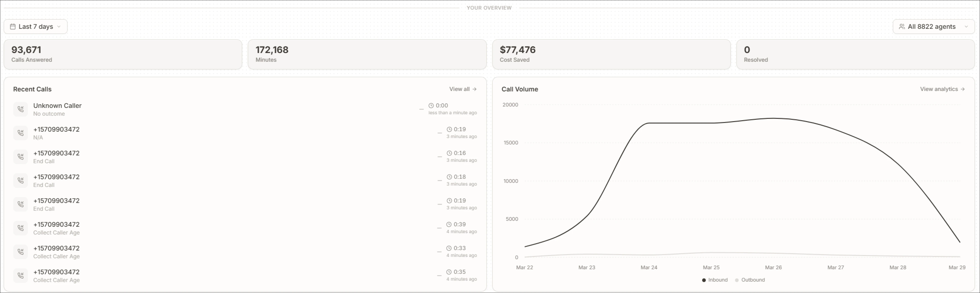Click the chevron on the agents selector
The width and height of the screenshot is (980, 293).
966,27
